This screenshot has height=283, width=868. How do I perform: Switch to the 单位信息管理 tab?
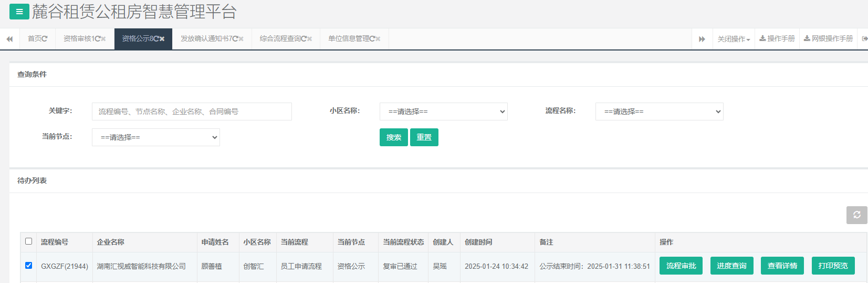coord(350,38)
